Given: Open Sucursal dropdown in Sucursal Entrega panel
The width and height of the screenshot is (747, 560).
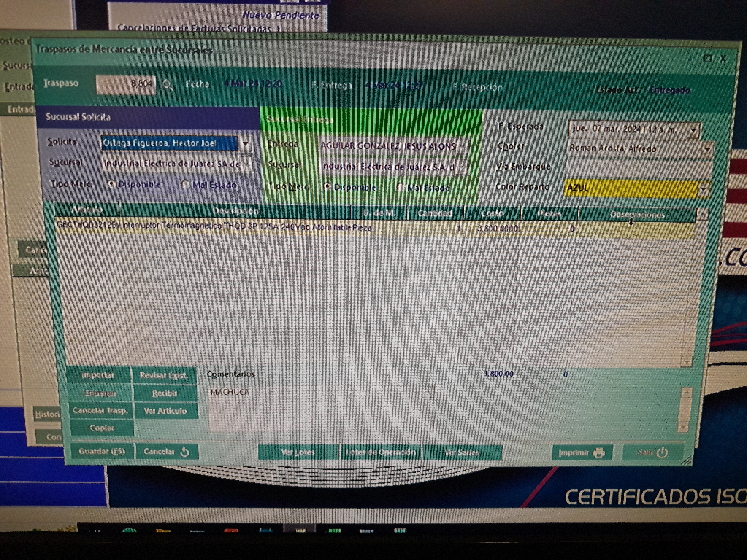Looking at the screenshot, I should (461, 167).
